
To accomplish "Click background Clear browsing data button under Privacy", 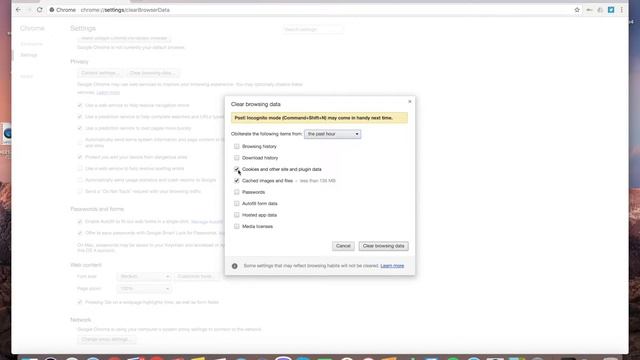I will 152,73.
